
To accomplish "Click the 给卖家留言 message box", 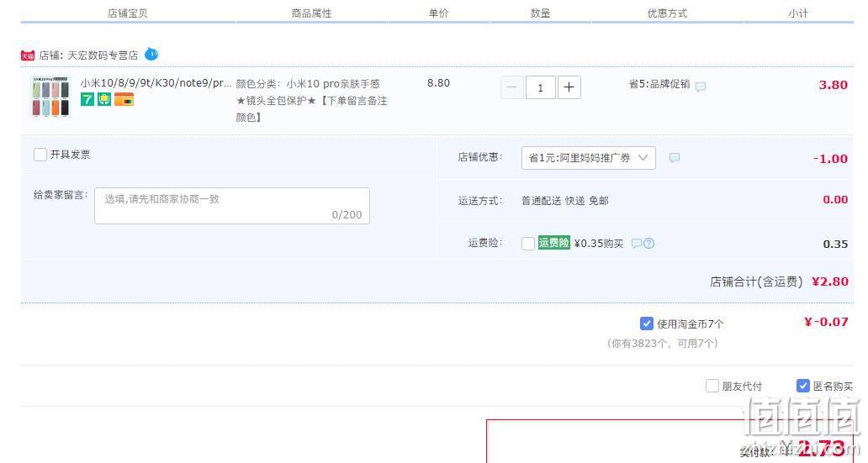I will click(x=232, y=206).
